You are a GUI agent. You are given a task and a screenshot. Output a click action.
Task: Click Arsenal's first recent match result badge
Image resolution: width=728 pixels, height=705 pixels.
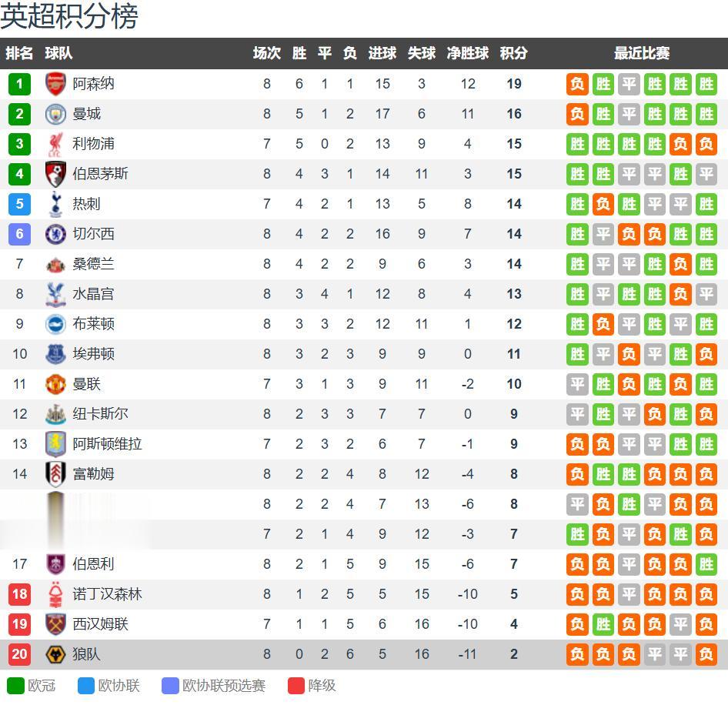(577, 84)
